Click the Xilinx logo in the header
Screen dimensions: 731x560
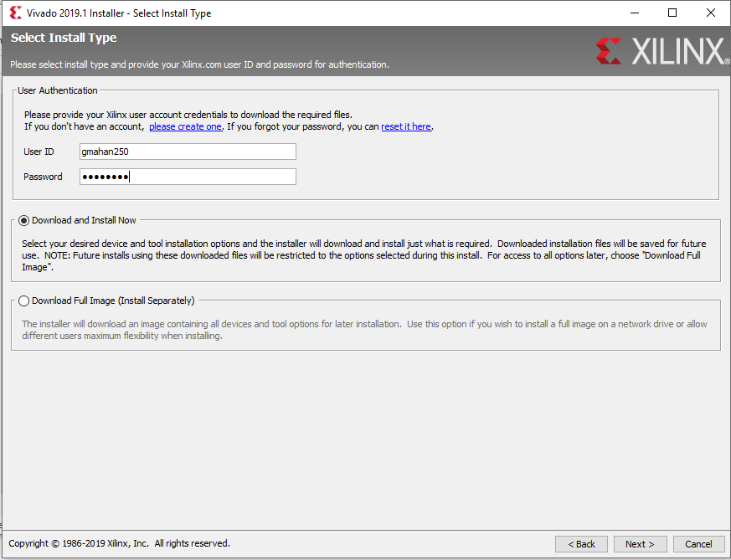pyautogui.click(x=662, y=51)
